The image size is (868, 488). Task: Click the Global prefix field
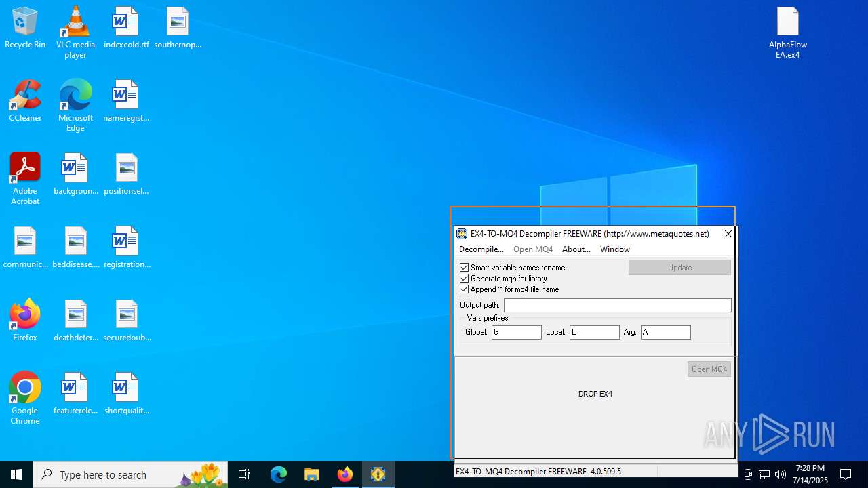point(517,332)
